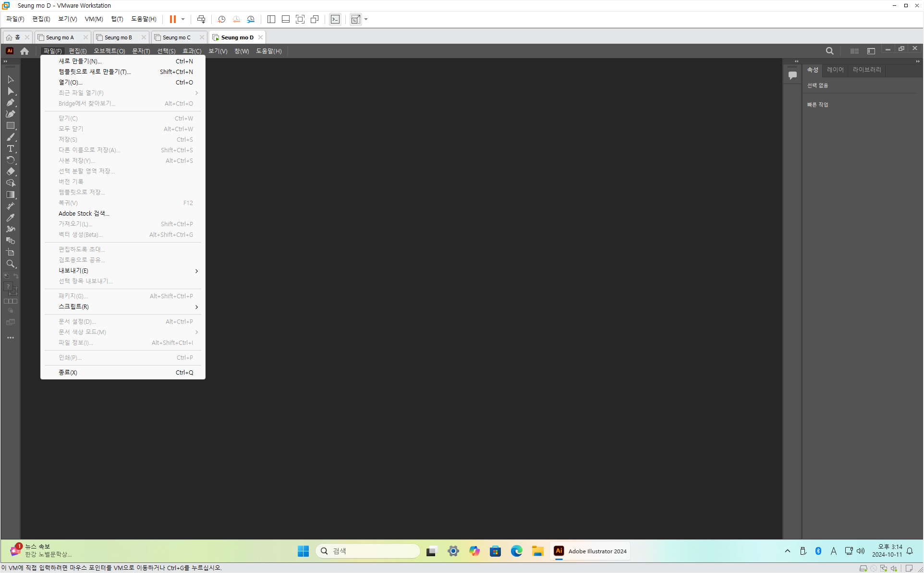Click Adobe Stock 검색 menu entry
Screen dimensions: 924x573
(x=84, y=214)
